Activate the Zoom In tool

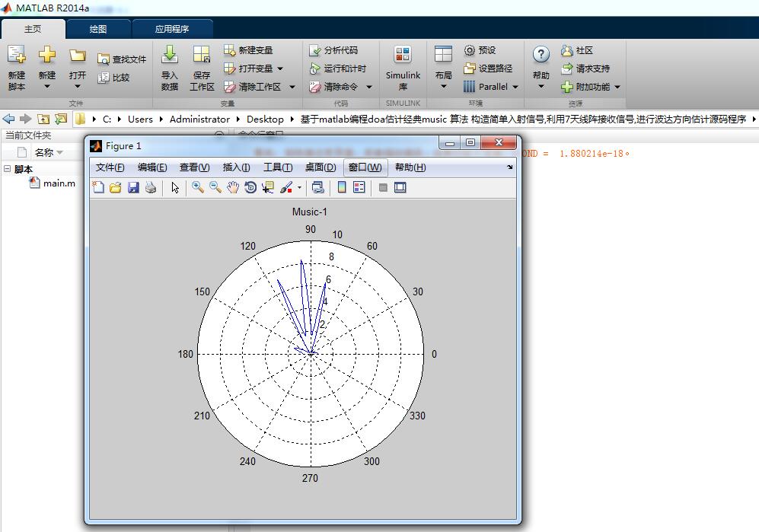[197, 187]
